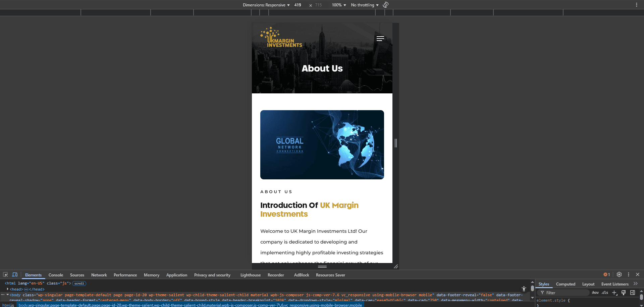
Task: Open the DevTools settings gear
Action: click(619, 274)
